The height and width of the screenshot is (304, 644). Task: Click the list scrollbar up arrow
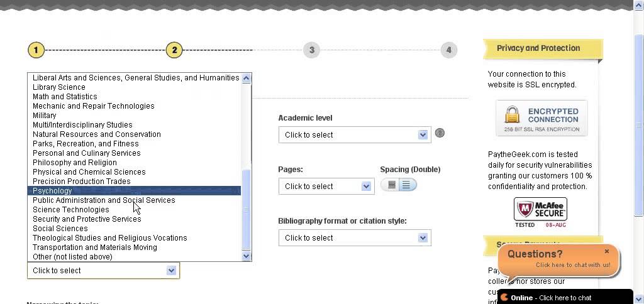pyautogui.click(x=246, y=78)
